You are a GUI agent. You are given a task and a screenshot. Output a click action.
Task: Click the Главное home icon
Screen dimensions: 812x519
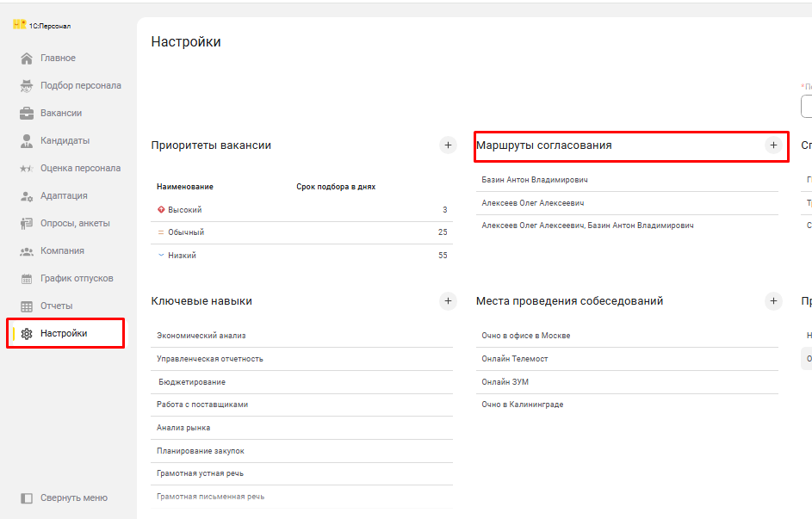pyautogui.click(x=27, y=59)
